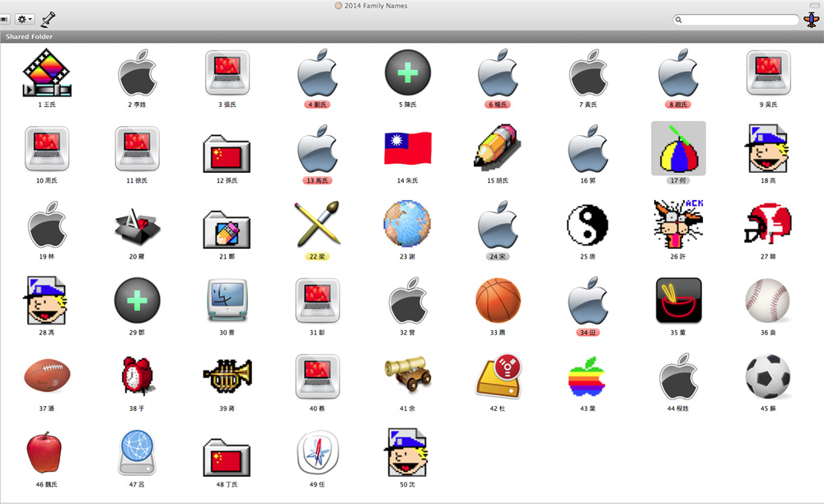Select the alarm clock icon 38 于
The image size is (824, 504).
pos(137,376)
